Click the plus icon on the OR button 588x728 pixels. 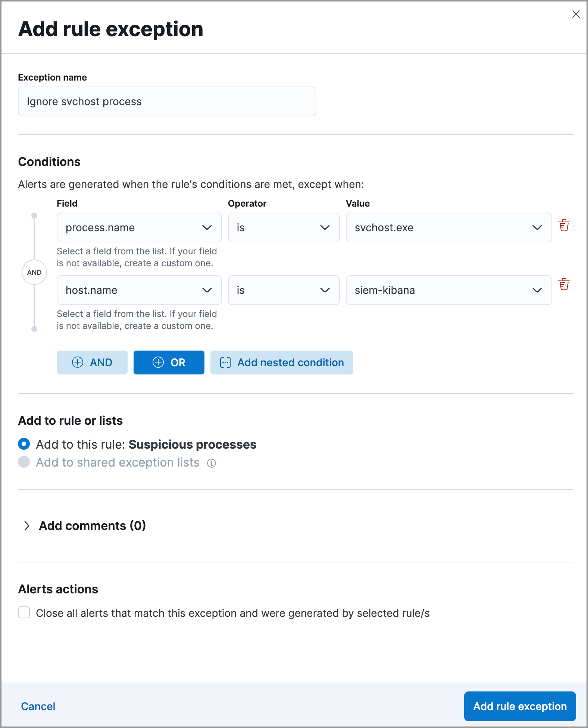click(x=158, y=362)
